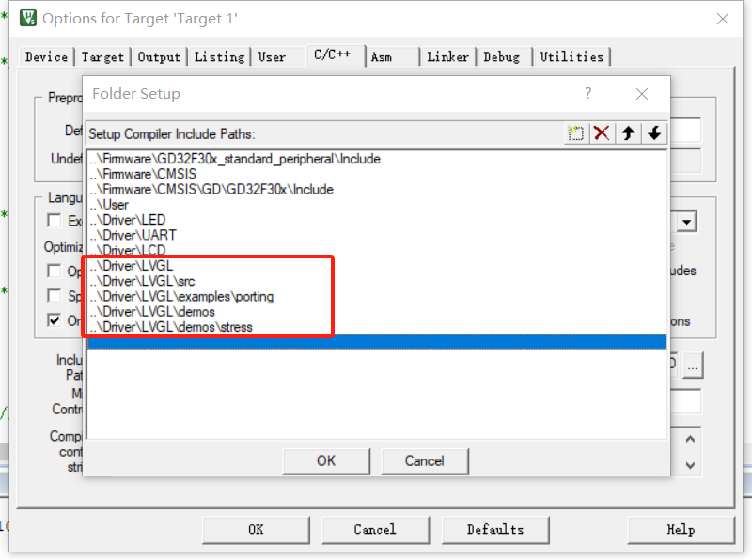
Task: Click the include paths browse '...' button
Action: pyautogui.click(x=693, y=366)
